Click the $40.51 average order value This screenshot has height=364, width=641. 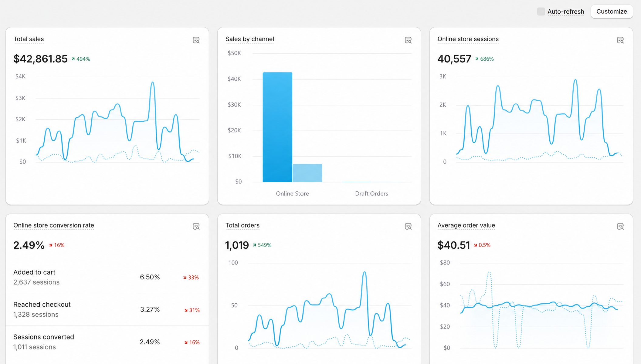tap(453, 245)
